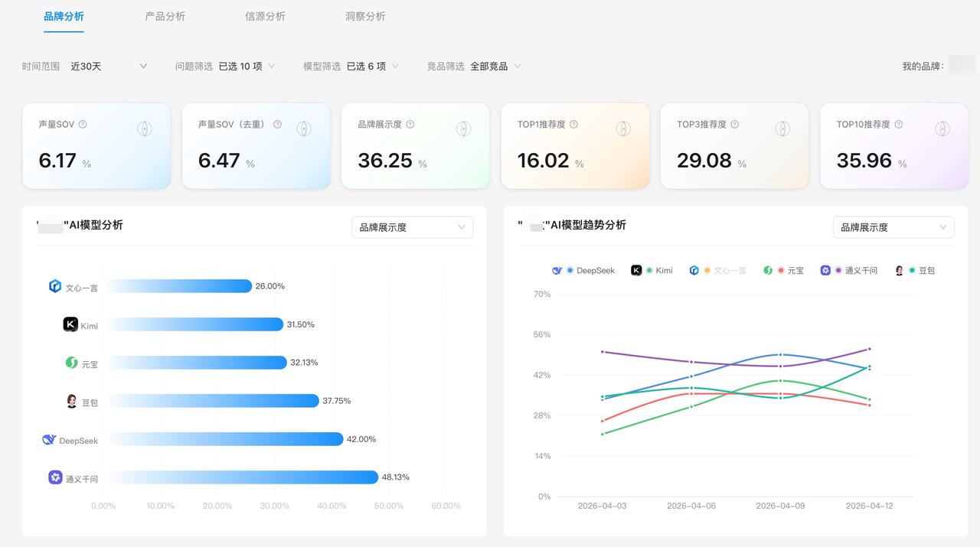Click the 16.02 TOP1推荐度 value
Screen dimensions: 980x547
point(543,161)
